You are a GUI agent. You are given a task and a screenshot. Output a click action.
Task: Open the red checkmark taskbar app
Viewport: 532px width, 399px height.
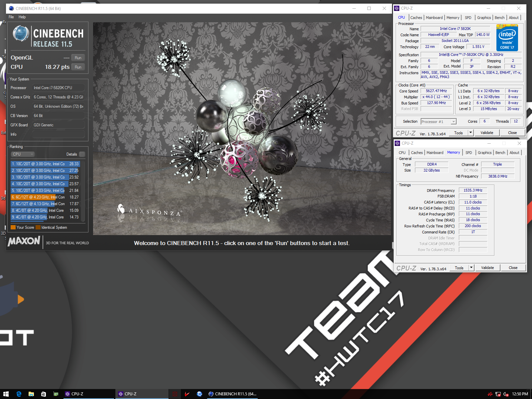(x=187, y=394)
